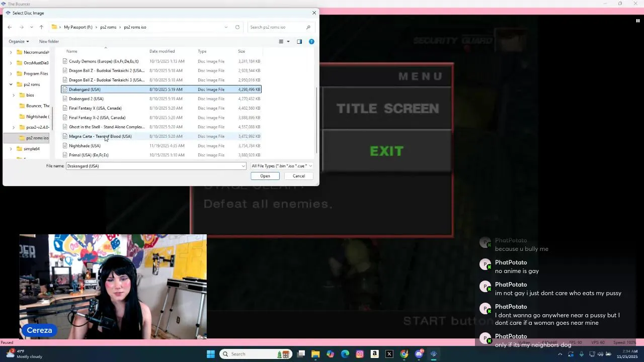This screenshot has height=362, width=644.
Task: Click the file list vertical scrollbar
Action: (x=316, y=120)
